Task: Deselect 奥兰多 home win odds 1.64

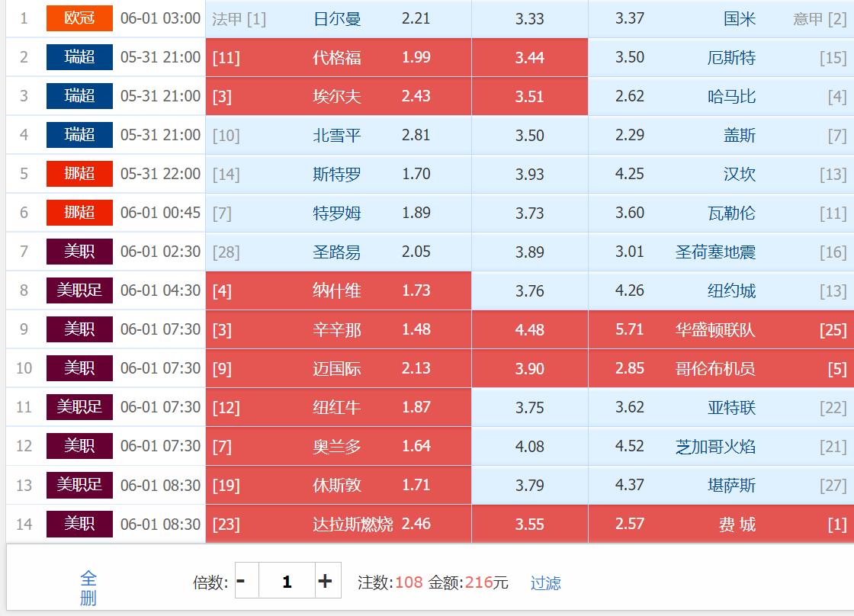Action: coord(339,446)
